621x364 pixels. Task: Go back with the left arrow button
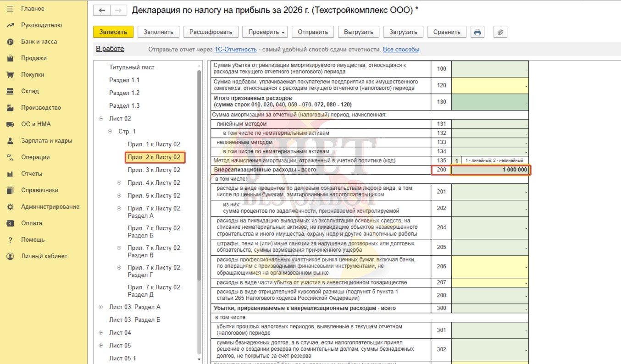102,11
